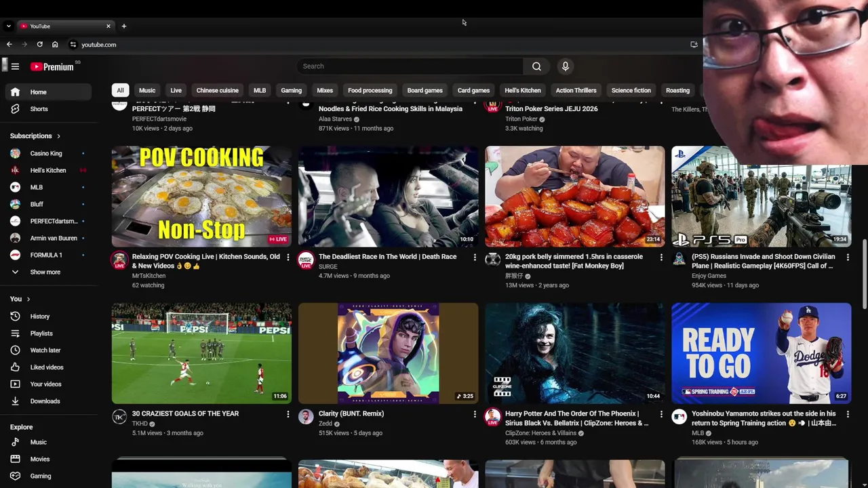Screen dimensions: 868x488
Task: Open FORMULA 1 subscription
Action: (x=48, y=256)
